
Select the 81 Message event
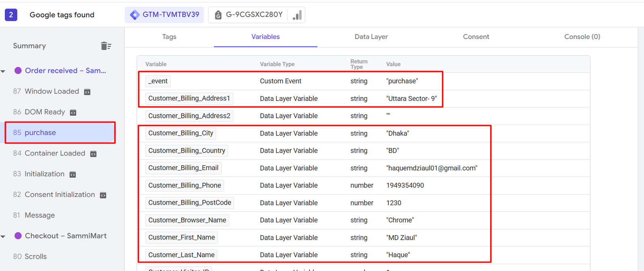coord(39,215)
